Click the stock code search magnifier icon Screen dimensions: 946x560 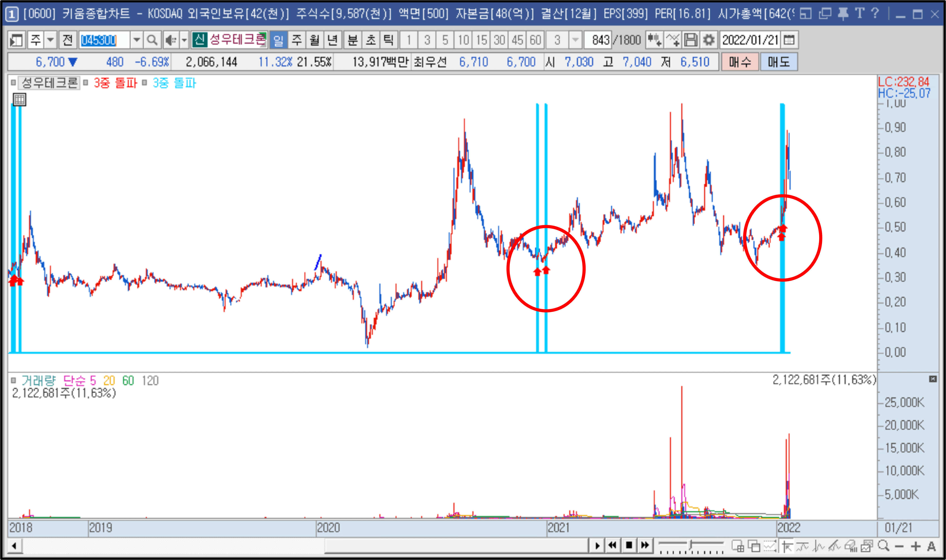coord(152,40)
